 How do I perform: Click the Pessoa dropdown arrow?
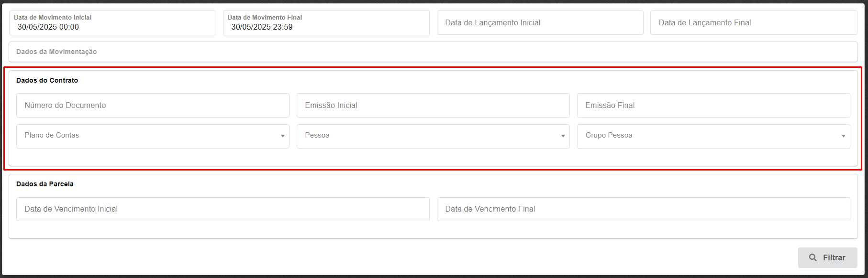pyautogui.click(x=563, y=136)
